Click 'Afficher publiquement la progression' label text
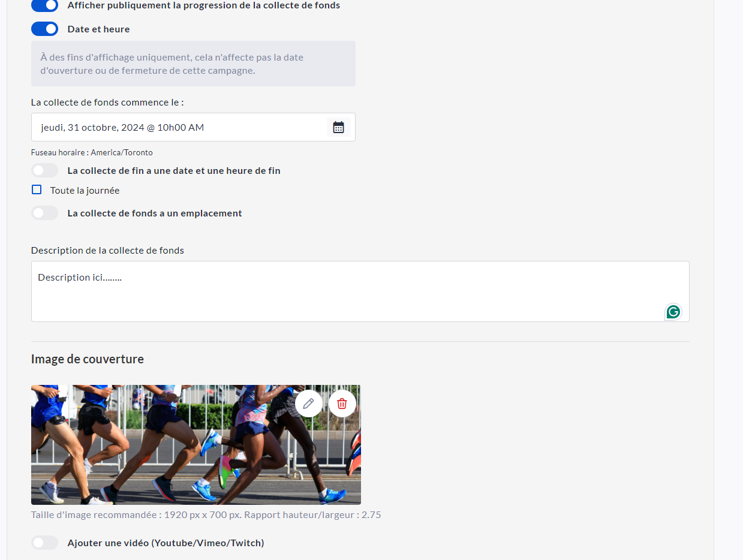743x560 pixels. 203,5
